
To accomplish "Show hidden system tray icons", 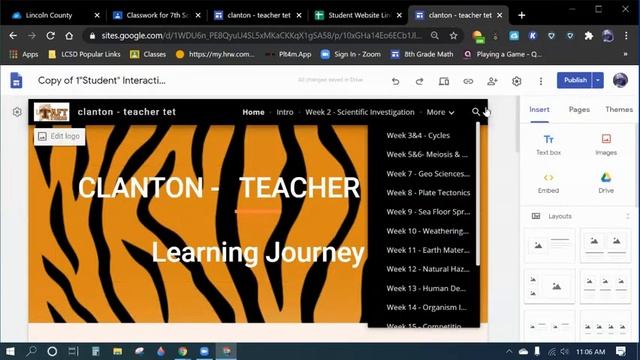I will click(x=509, y=351).
